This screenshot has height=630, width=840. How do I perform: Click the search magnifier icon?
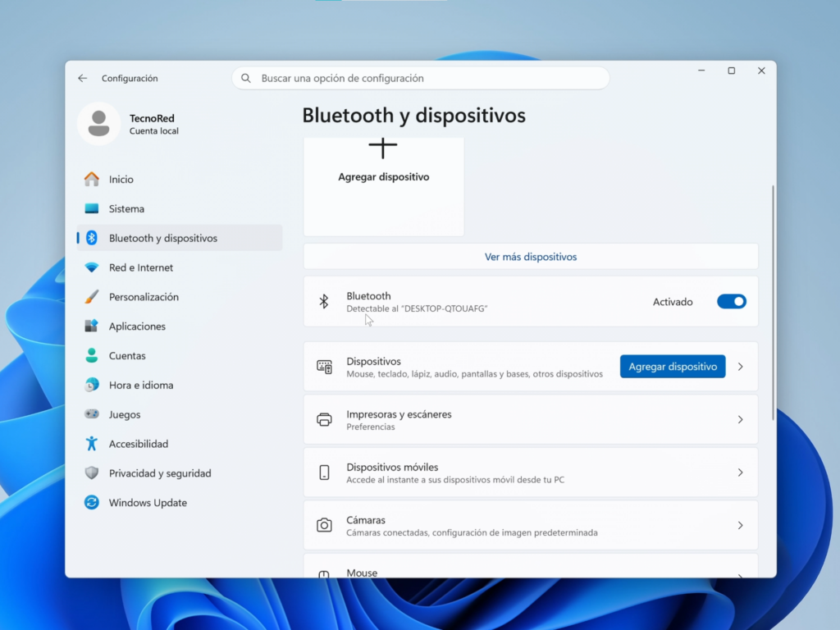point(246,78)
